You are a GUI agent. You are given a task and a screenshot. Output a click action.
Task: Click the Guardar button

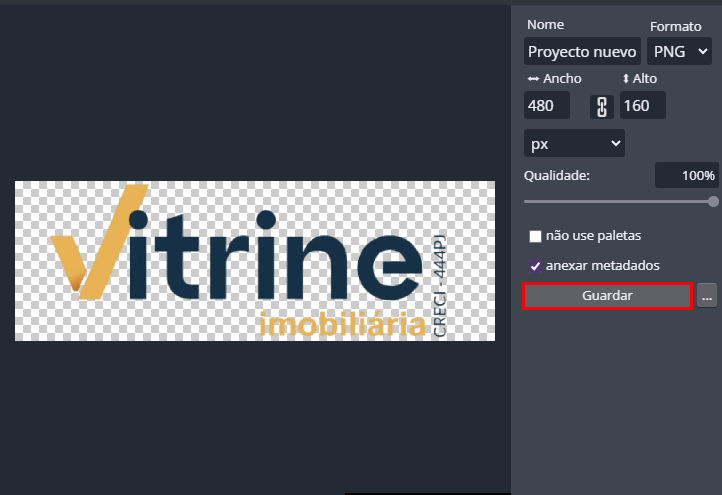(x=607, y=296)
